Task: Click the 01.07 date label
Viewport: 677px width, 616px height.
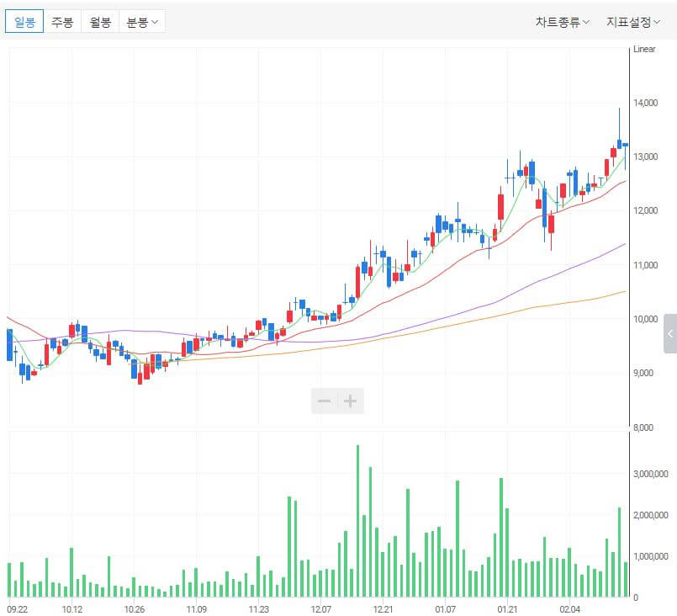Action: (445, 609)
